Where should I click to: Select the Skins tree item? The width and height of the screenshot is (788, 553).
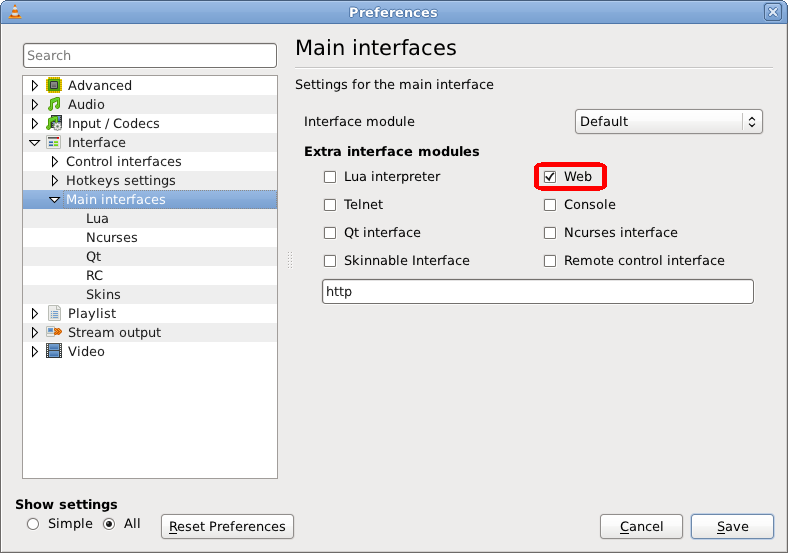[103, 295]
